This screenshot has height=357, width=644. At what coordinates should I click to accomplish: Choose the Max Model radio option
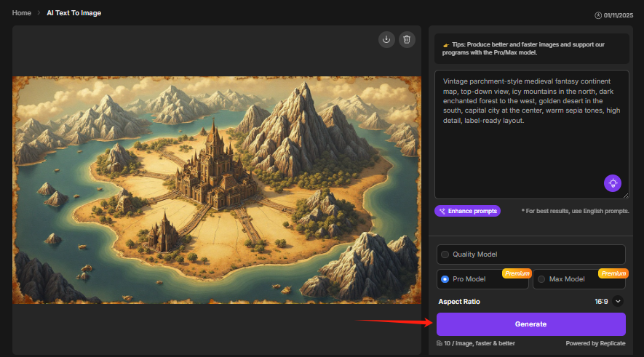(x=541, y=279)
